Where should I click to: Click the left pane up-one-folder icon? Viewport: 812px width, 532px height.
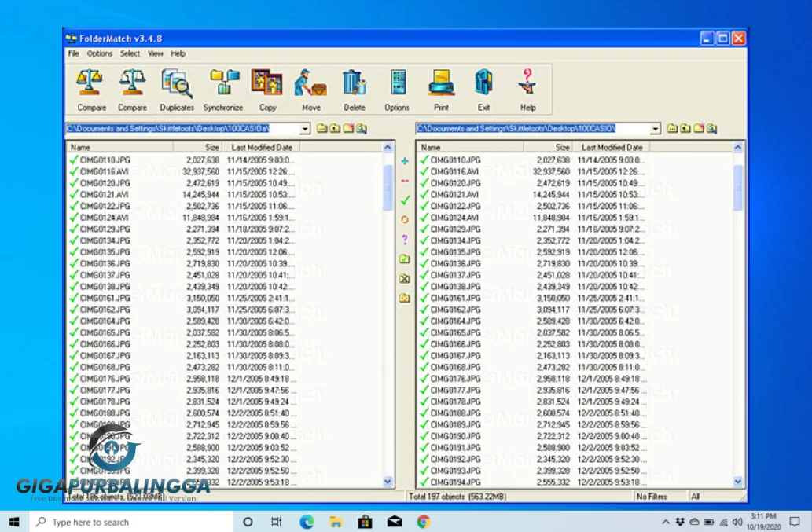[335, 128]
